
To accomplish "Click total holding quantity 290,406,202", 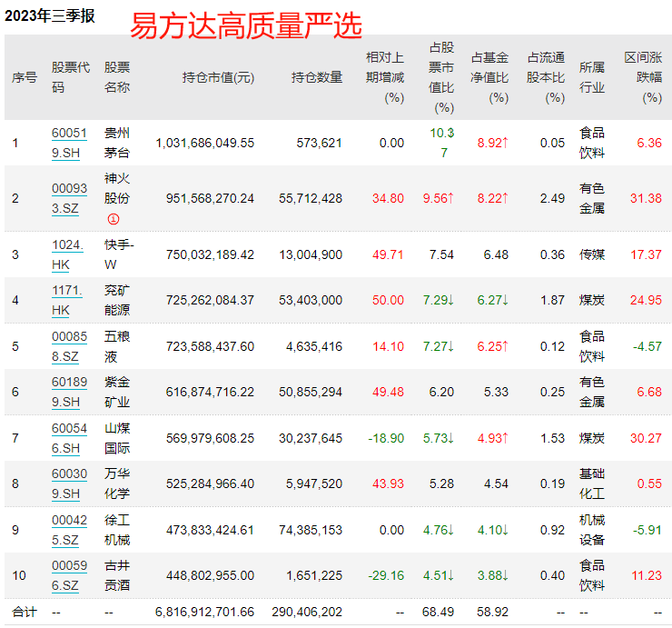I will pos(307,612).
